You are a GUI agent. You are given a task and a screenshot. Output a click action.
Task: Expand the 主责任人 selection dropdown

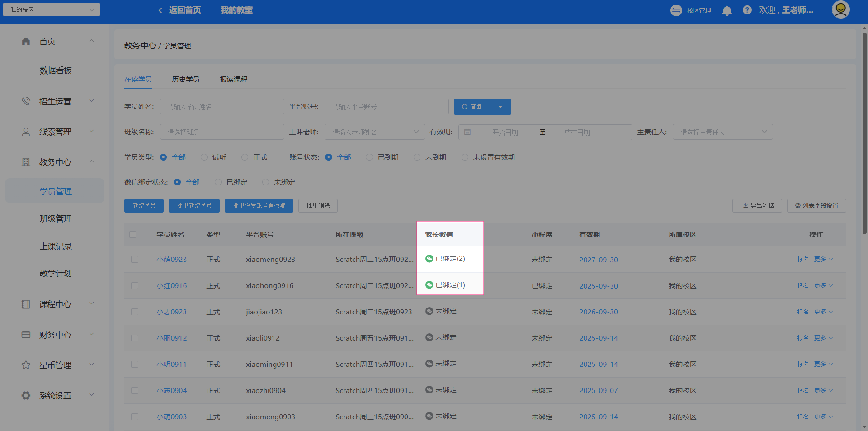[x=722, y=132]
